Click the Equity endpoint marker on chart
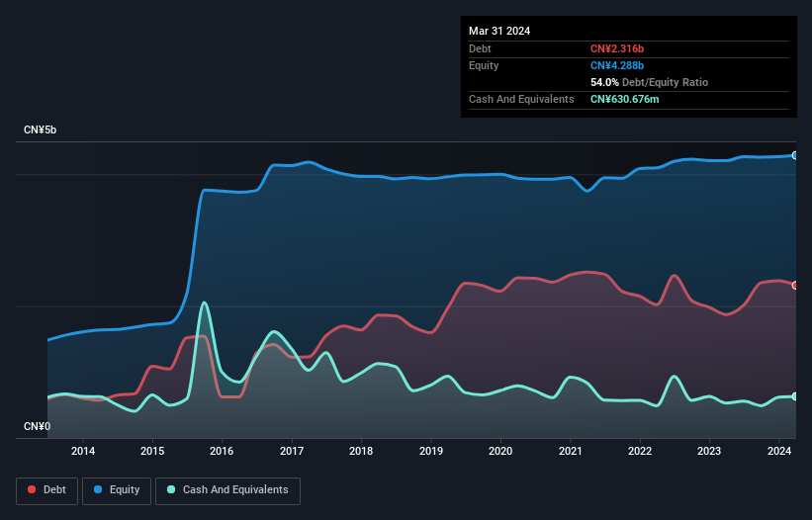Image resolution: width=812 pixels, height=520 pixels. 795,155
